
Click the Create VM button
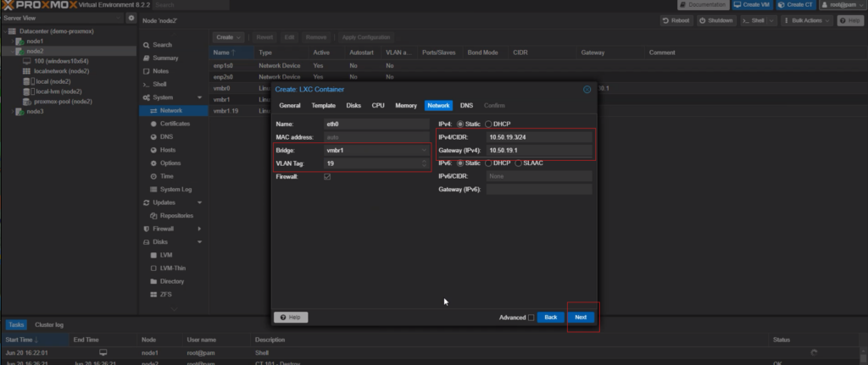coord(752,5)
